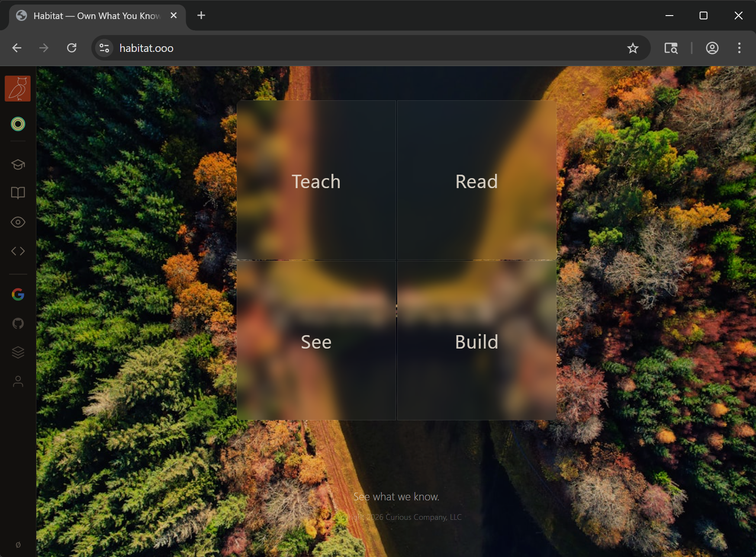This screenshot has height=557, width=756.
Task: Bookmark this page with the star icon
Action: point(633,48)
